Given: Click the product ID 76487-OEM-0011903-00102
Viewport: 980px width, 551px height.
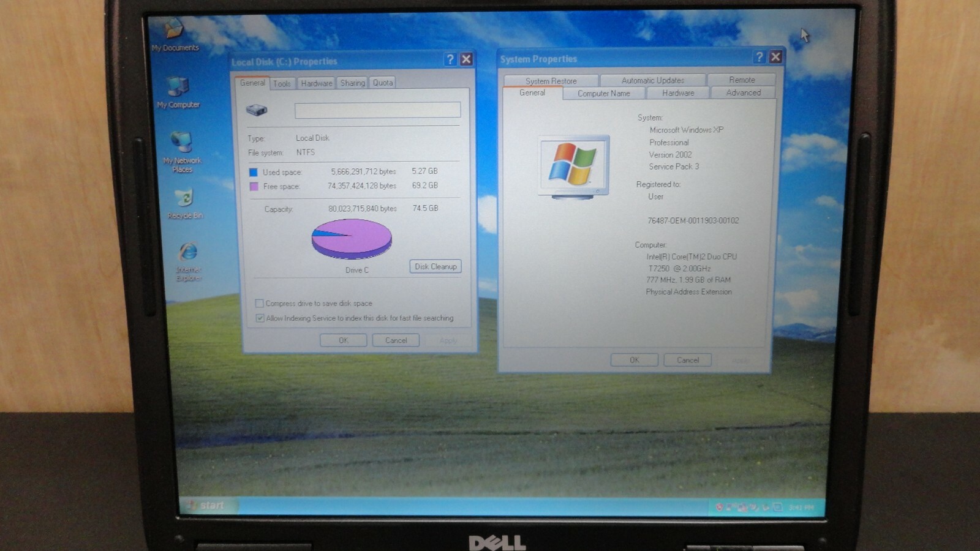Looking at the screenshot, I should coord(693,220).
